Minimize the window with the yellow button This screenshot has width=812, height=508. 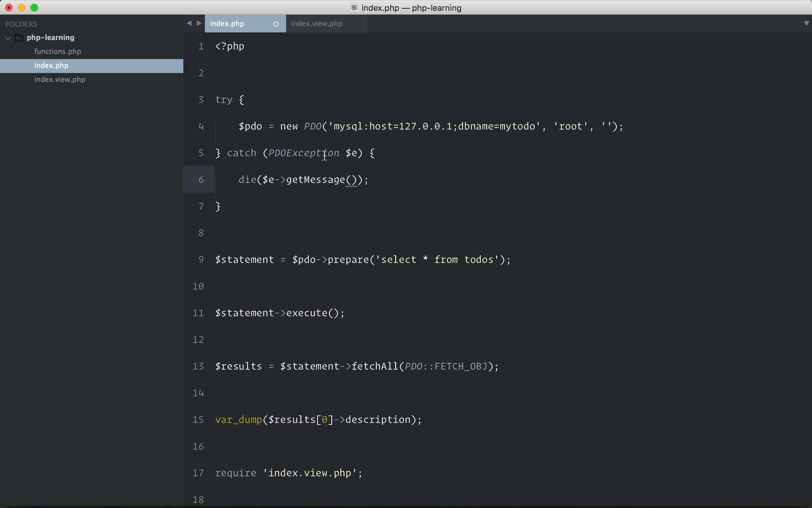[x=22, y=8]
